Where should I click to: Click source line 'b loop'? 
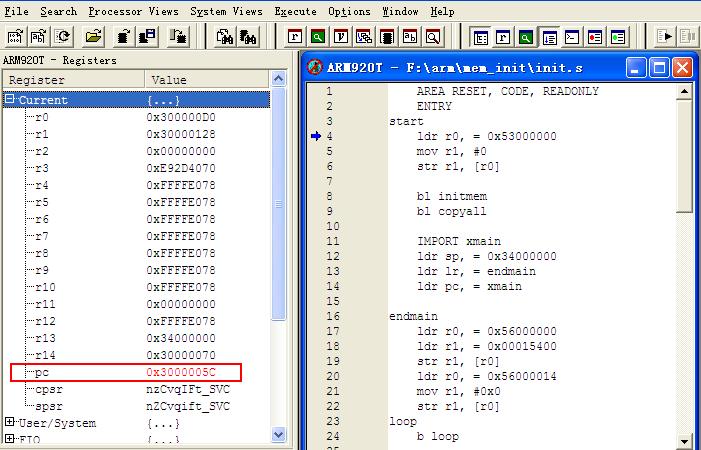pos(438,436)
